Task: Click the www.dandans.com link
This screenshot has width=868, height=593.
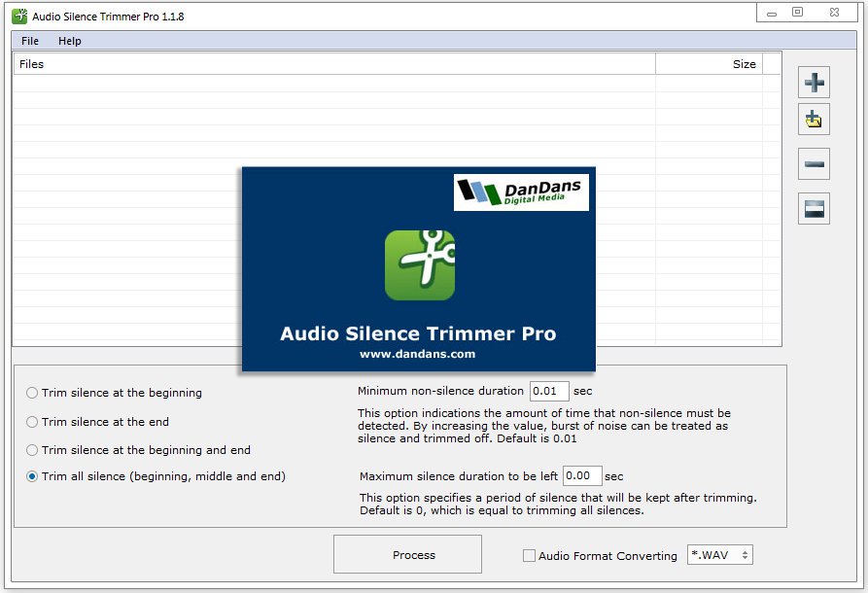Action: pyautogui.click(x=417, y=354)
